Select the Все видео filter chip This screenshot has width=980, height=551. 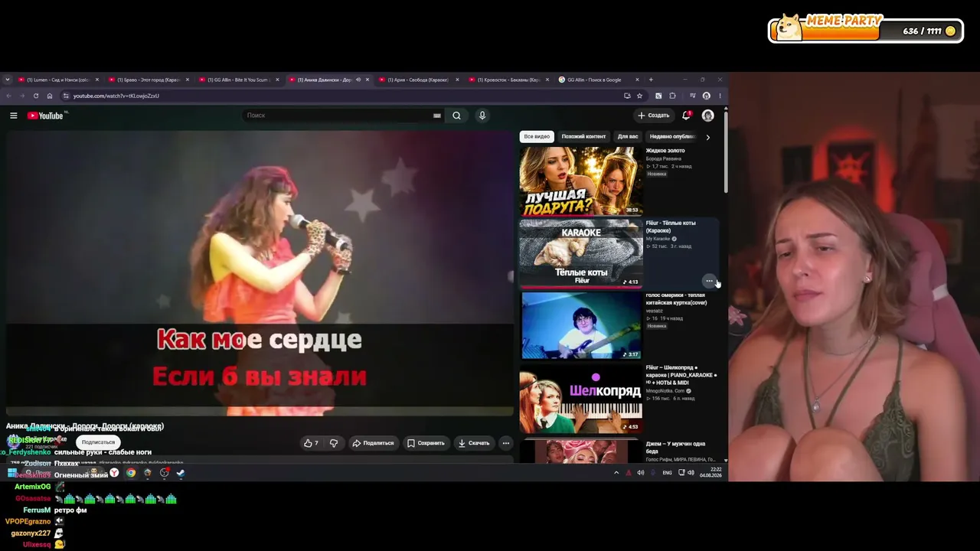click(537, 137)
